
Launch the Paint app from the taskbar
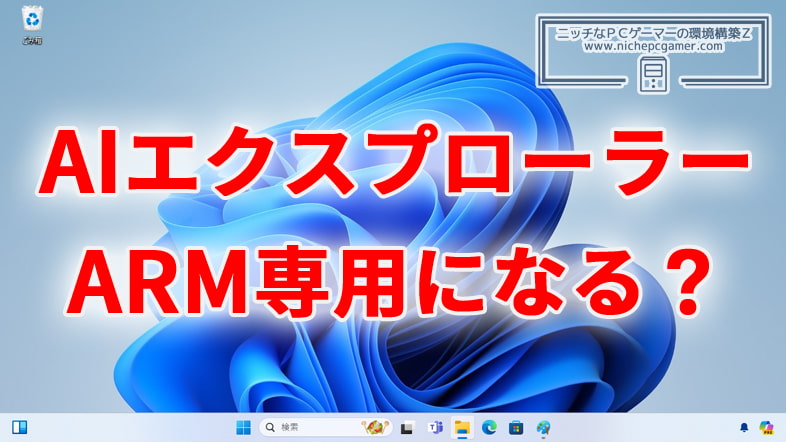(x=543, y=427)
